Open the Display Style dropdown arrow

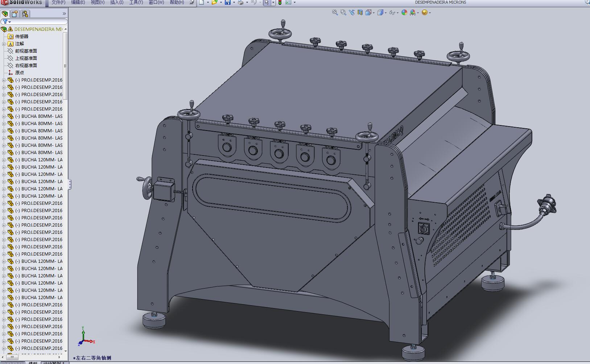tap(385, 13)
